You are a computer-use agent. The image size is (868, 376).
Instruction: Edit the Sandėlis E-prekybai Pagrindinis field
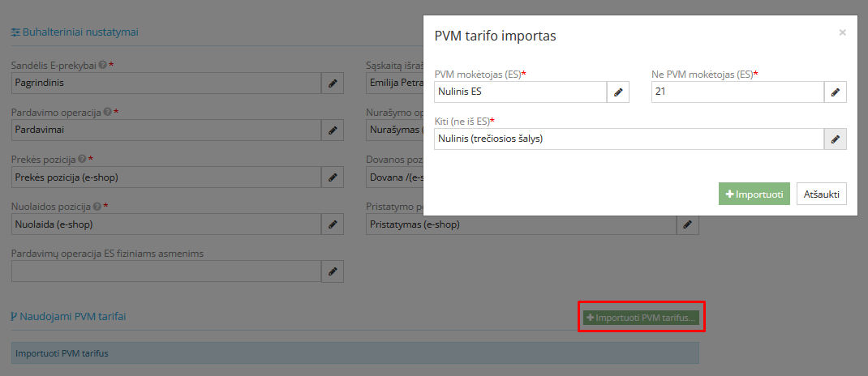pyautogui.click(x=333, y=83)
